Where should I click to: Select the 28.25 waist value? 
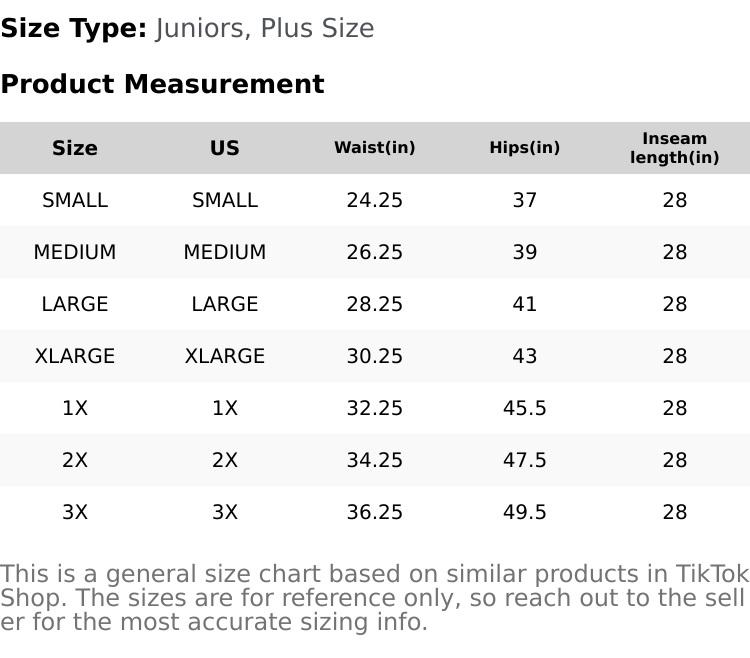point(375,304)
